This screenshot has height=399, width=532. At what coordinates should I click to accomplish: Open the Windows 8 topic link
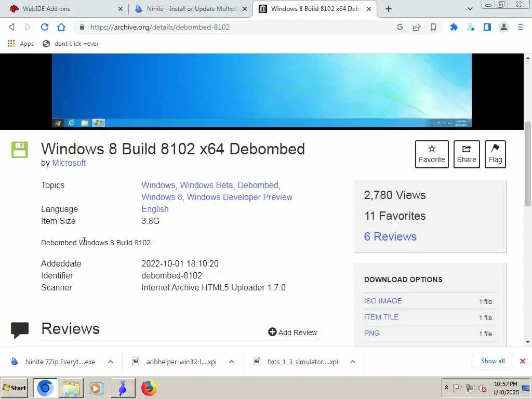click(162, 197)
